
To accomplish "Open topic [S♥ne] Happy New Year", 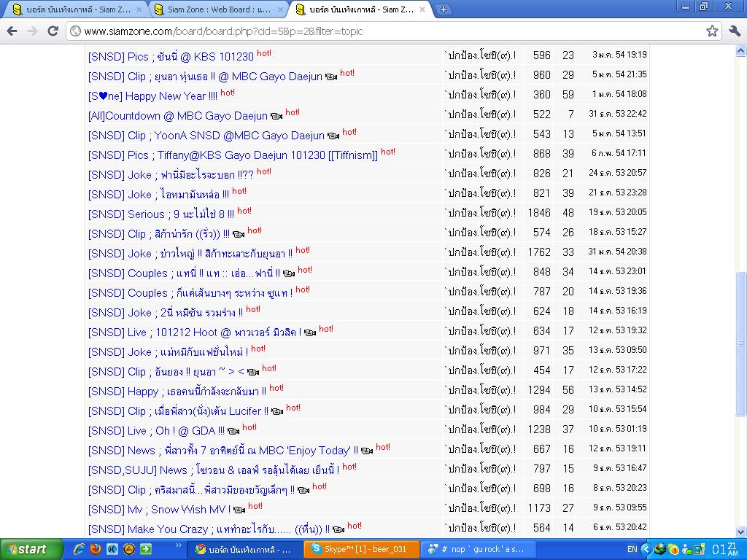I will (x=152, y=96).
